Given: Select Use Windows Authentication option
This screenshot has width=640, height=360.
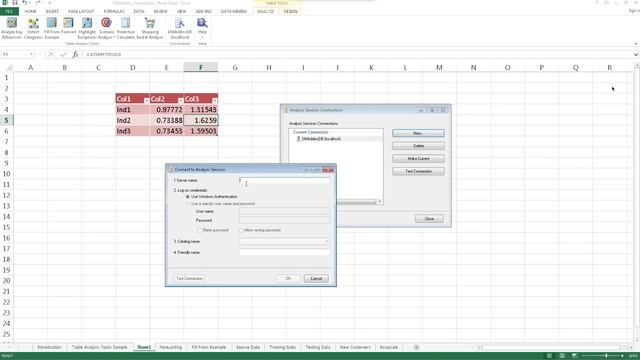Looking at the screenshot, I should [188, 197].
